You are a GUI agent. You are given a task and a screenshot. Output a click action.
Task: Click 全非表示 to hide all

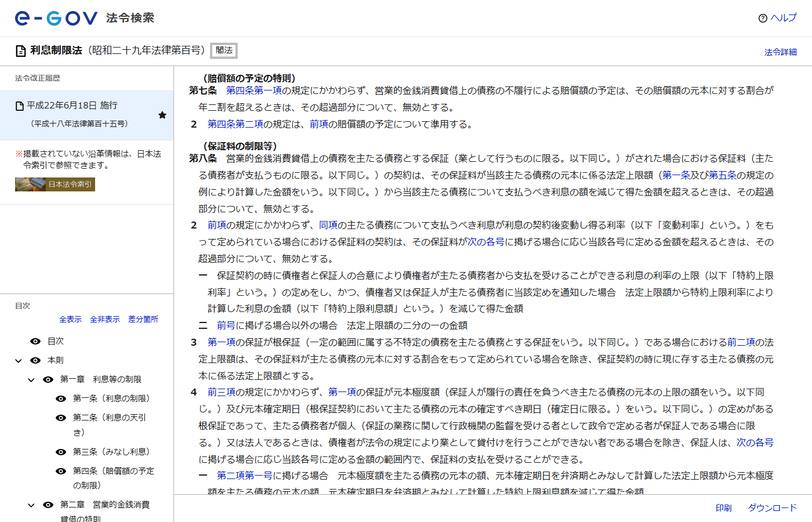(x=105, y=319)
